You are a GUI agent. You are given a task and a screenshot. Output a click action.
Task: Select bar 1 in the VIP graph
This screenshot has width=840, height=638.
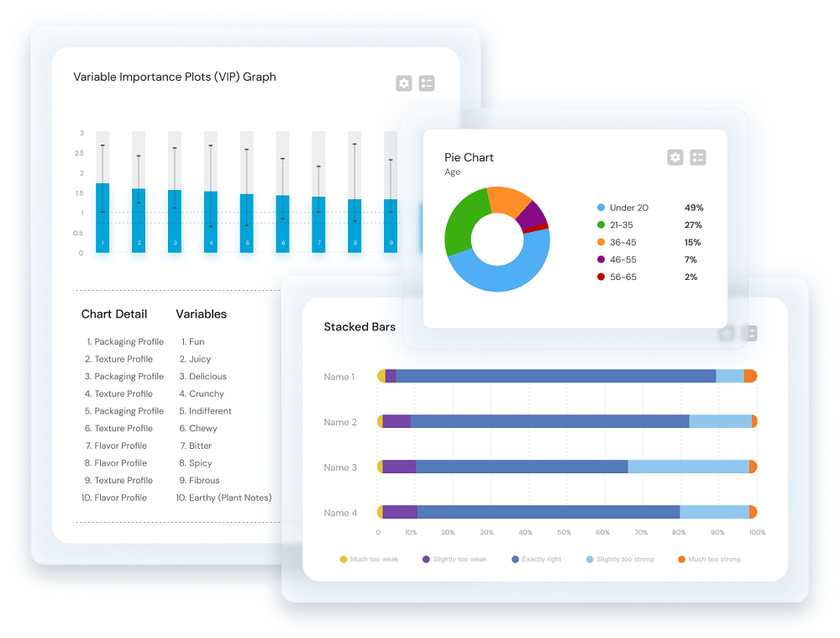102,217
